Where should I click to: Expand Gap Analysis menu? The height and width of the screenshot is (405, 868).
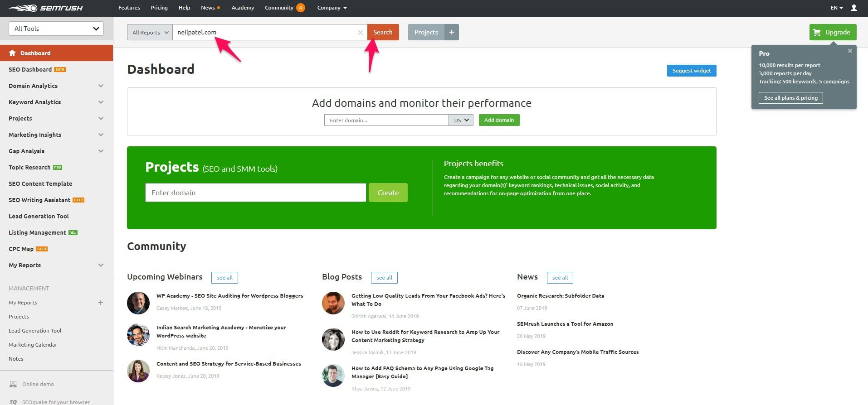click(101, 151)
